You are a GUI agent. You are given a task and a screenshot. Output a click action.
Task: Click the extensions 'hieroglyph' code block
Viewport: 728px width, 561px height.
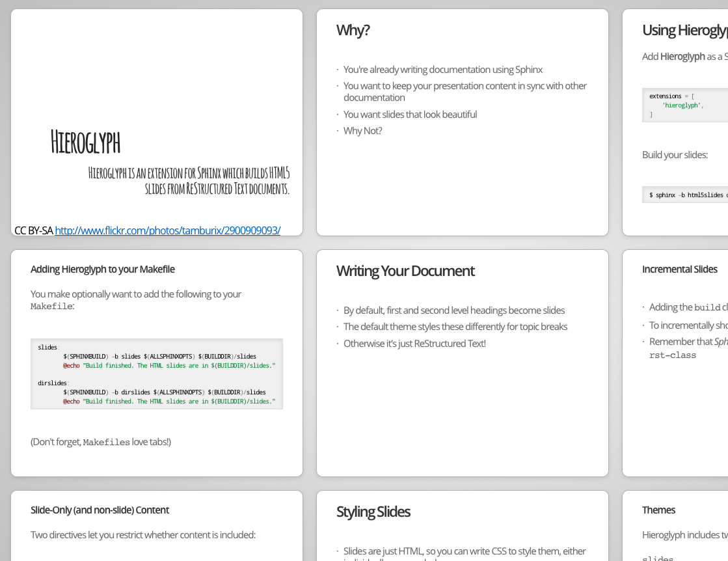coord(684,105)
